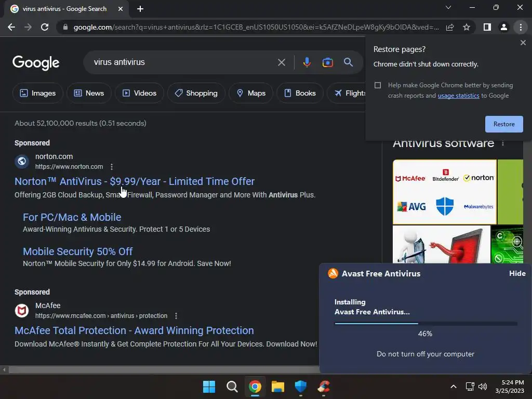Click the share this page icon

point(450,27)
